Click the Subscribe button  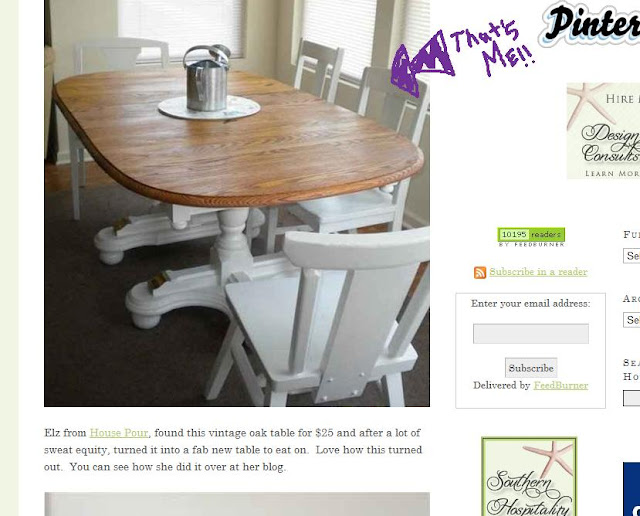point(531,368)
